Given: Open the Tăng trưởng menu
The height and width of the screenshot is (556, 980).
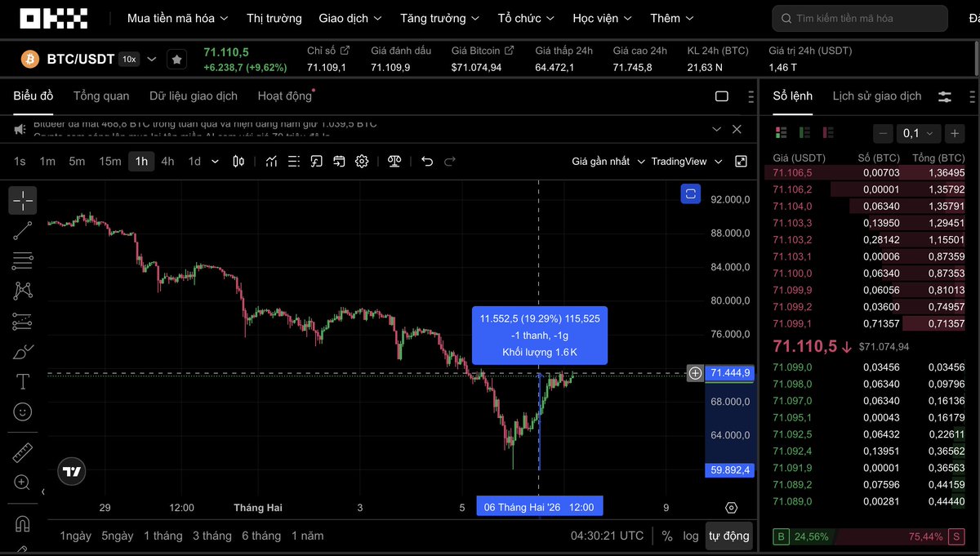Looking at the screenshot, I should tap(440, 18).
